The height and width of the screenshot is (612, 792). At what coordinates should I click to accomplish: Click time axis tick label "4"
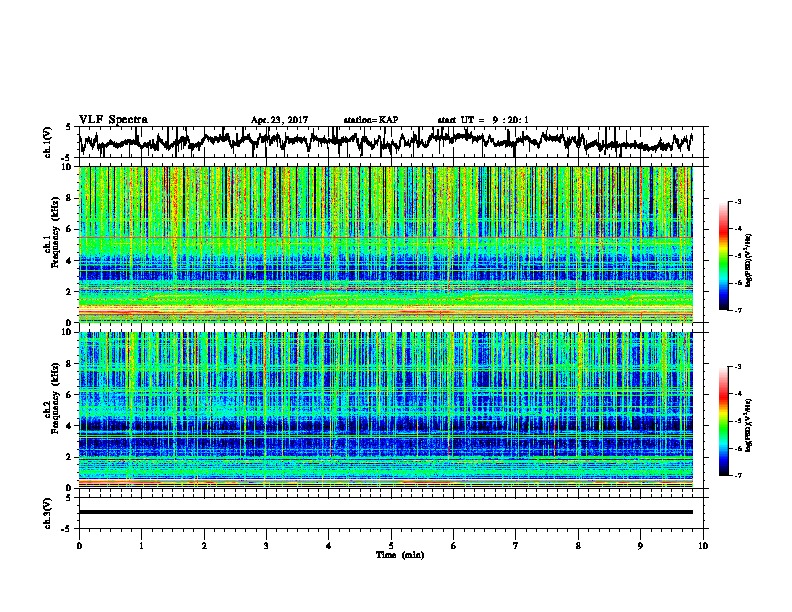tap(329, 546)
